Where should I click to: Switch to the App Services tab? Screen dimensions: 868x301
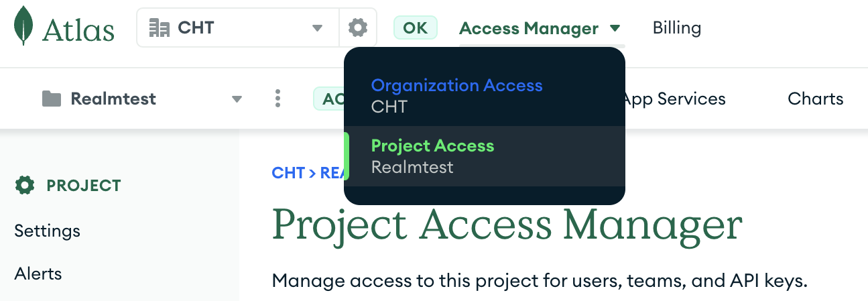(674, 99)
